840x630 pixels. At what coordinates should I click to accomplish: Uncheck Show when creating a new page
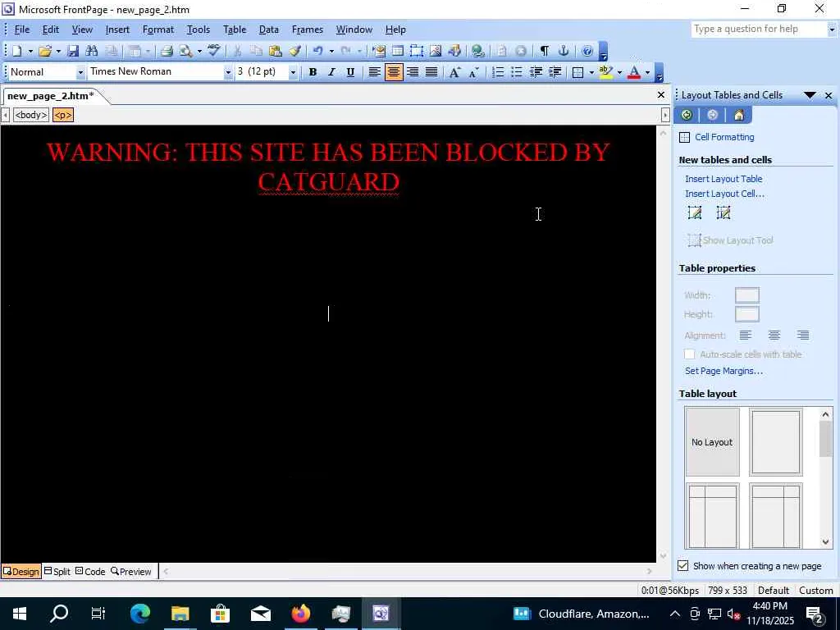pos(683,566)
